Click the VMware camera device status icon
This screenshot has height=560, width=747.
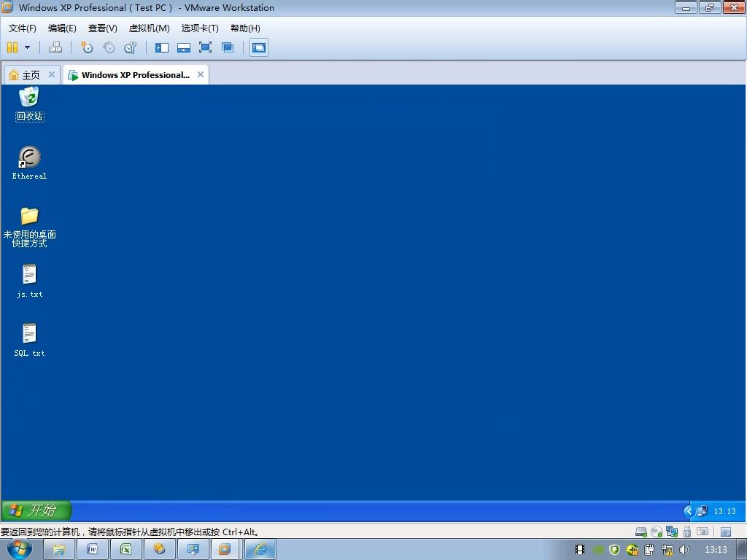[x=703, y=532]
